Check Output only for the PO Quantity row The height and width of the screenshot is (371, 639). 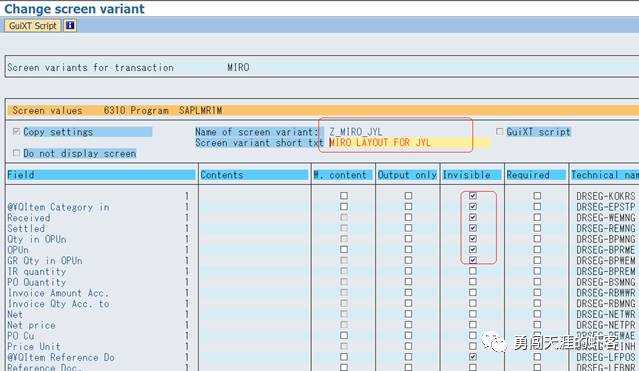pos(408,281)
